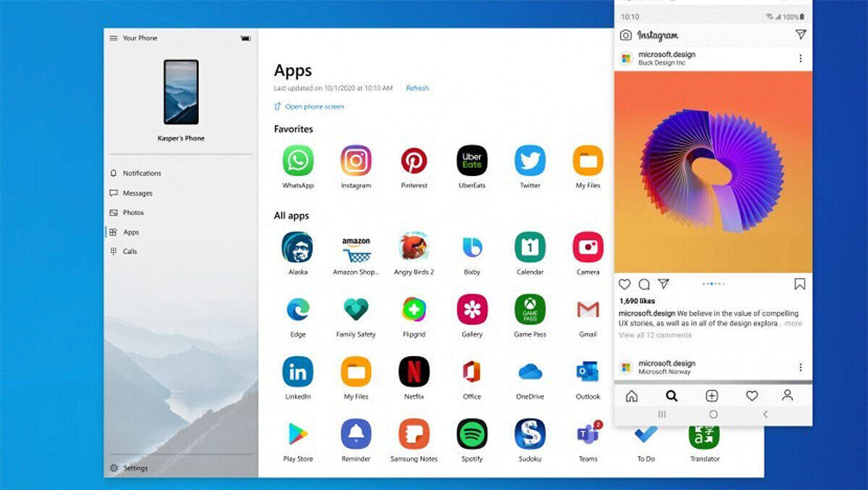Tap Android recent apps button
This screenshot has width=868, height=490.
coord(661,415)
